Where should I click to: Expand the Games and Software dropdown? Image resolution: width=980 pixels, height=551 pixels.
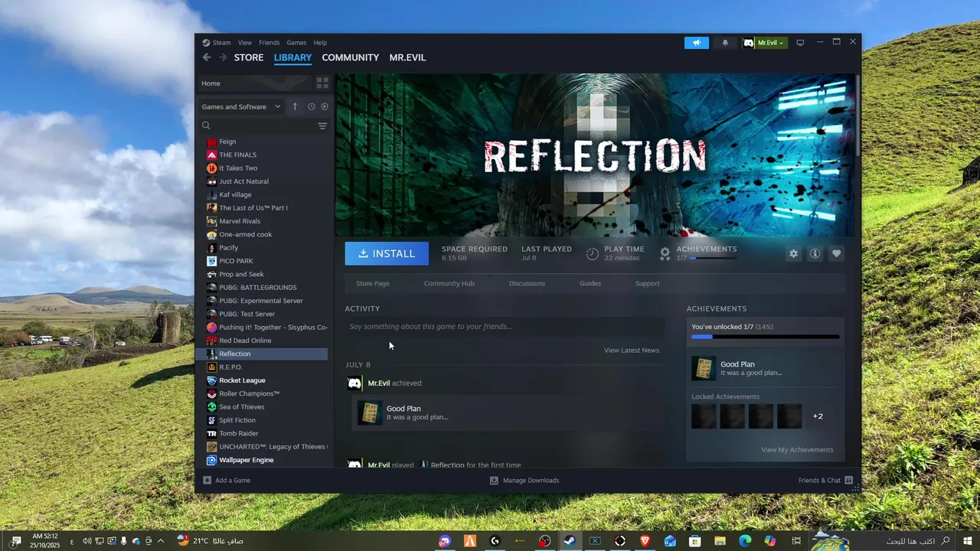[240, 106]
